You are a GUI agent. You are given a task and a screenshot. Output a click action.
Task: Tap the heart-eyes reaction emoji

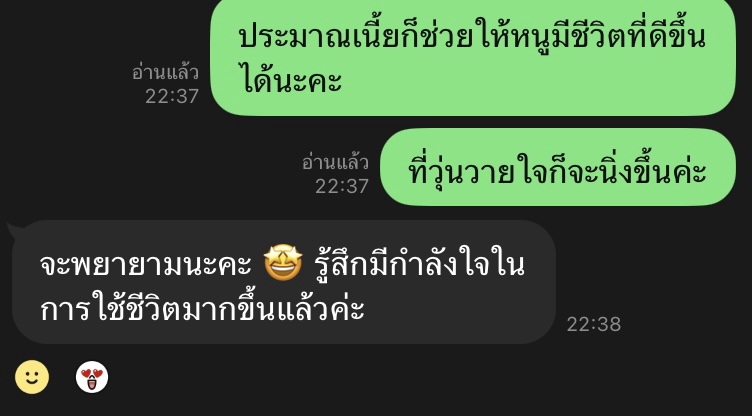tap(92, 377)
